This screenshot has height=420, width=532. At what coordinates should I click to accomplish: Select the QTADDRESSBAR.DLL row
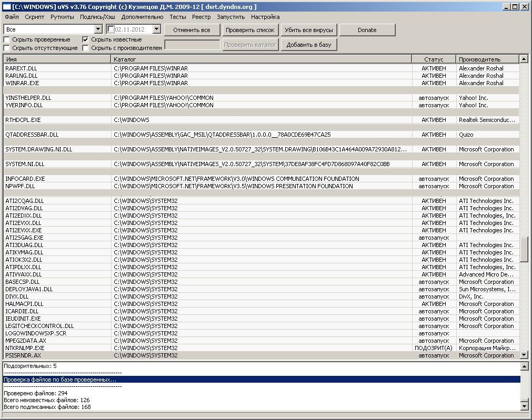point(261,135)
